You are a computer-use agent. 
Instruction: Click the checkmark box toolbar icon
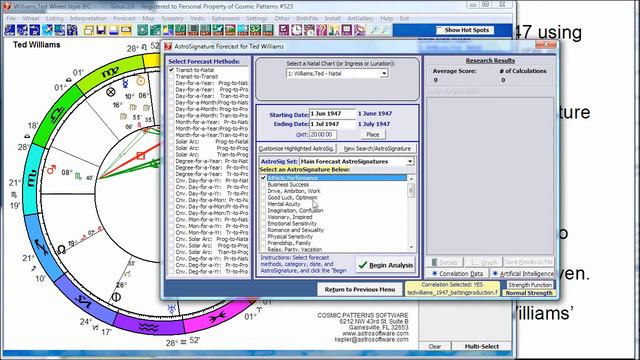[x=284, y=30]
